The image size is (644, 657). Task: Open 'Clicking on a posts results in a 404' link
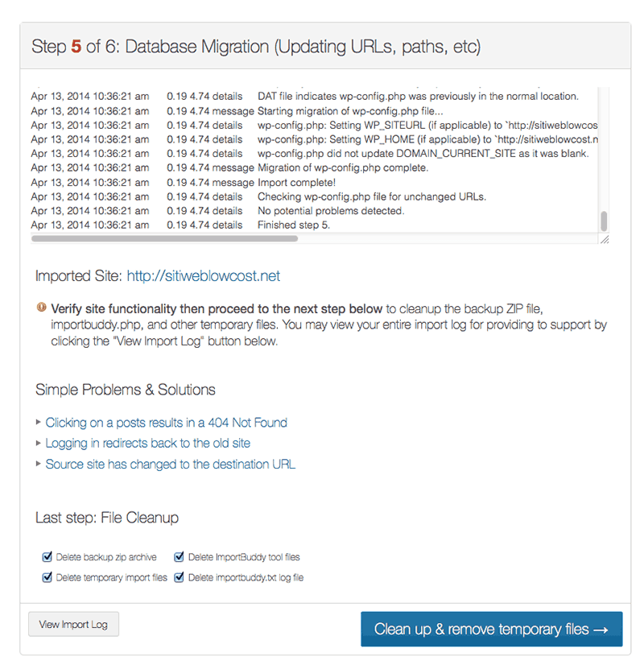tap(167, 423)
